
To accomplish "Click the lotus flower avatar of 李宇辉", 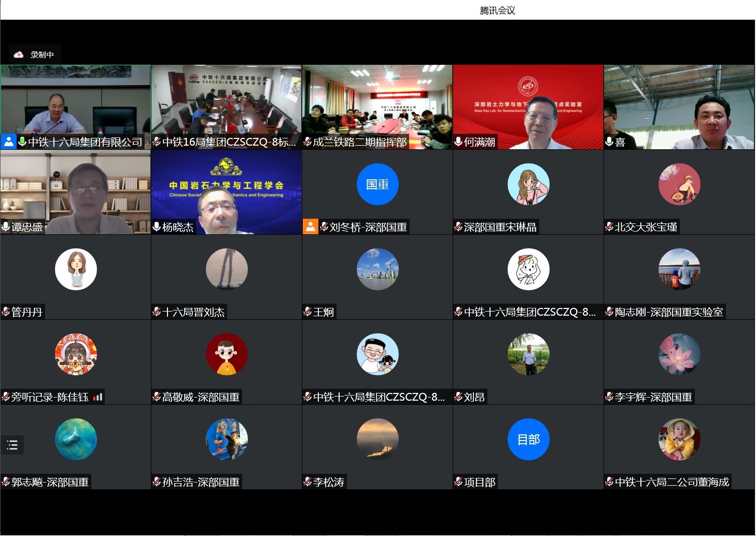I will (679, 355).
